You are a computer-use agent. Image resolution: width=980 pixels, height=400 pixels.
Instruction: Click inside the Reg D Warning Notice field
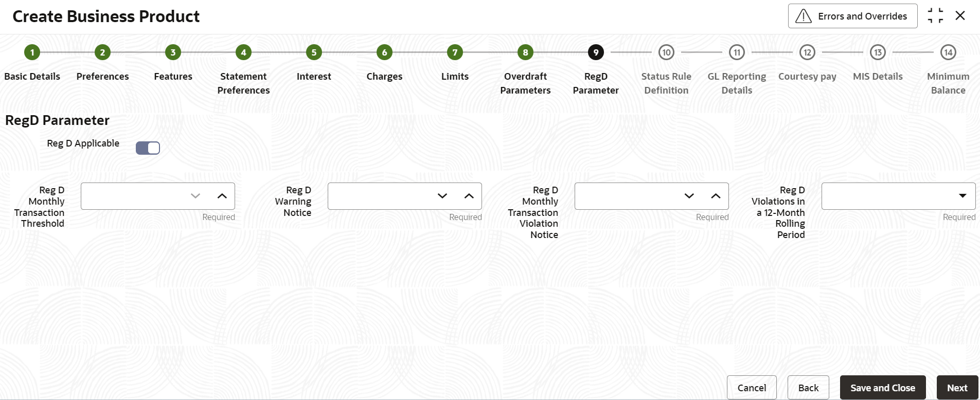click(x=381, y=196)
